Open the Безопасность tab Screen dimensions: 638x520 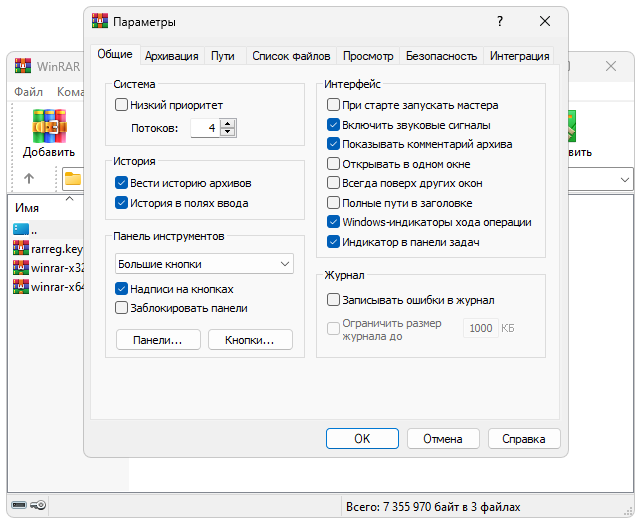441,56
